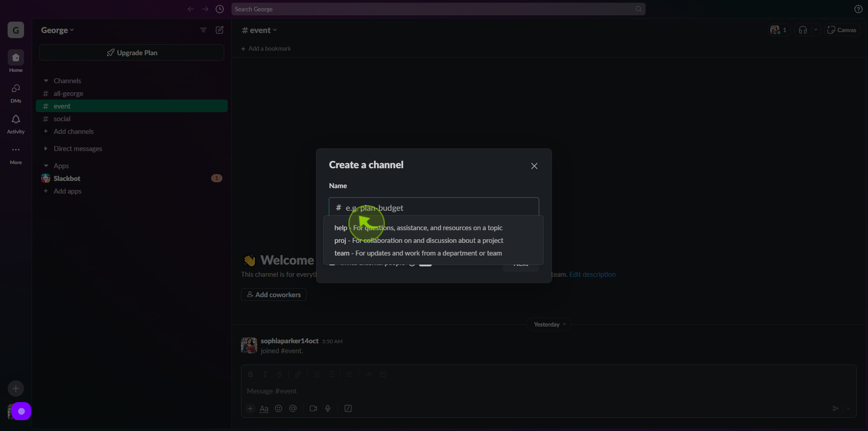The image size is (868, 431).
Task: Open the help question mark icon
Action: [858, 9]
